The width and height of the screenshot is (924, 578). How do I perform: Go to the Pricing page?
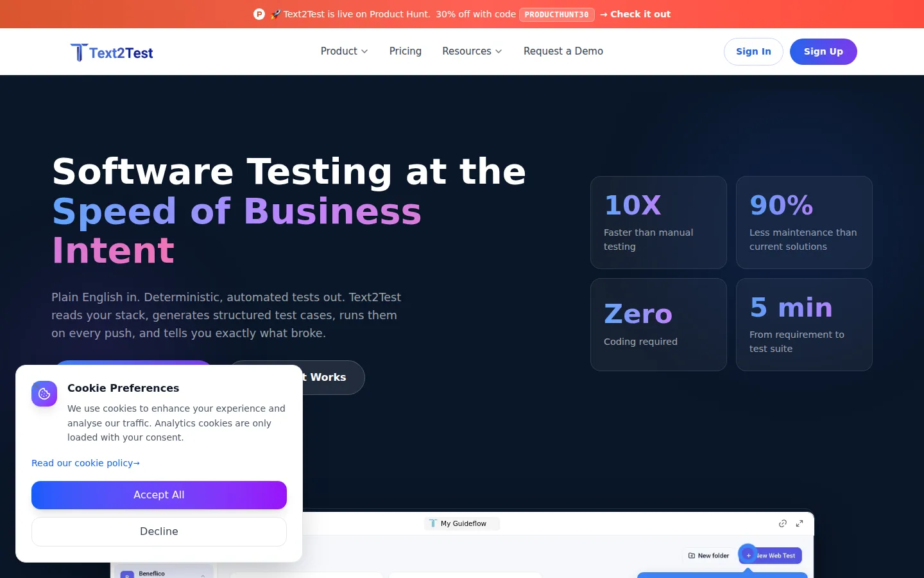406,51
